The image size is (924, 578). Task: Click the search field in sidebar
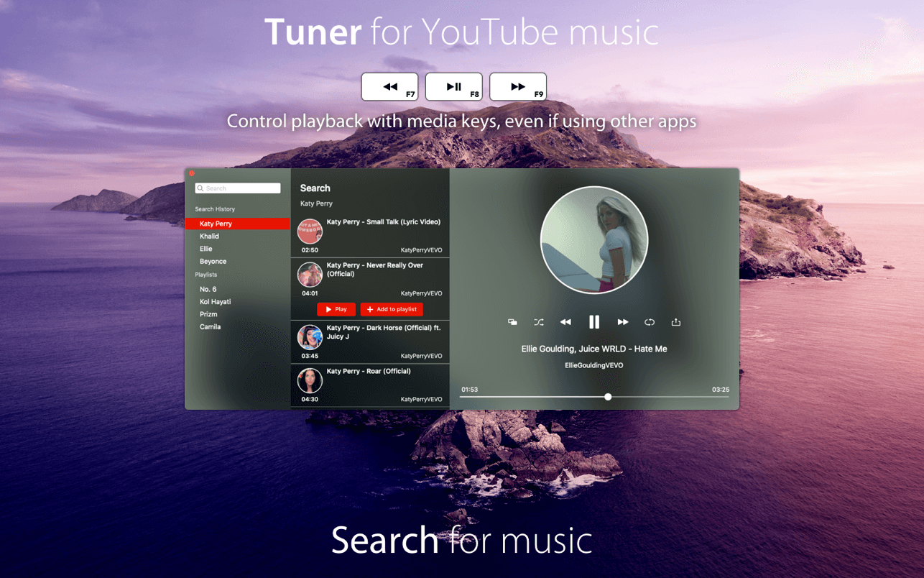click(x=238, y=188)
